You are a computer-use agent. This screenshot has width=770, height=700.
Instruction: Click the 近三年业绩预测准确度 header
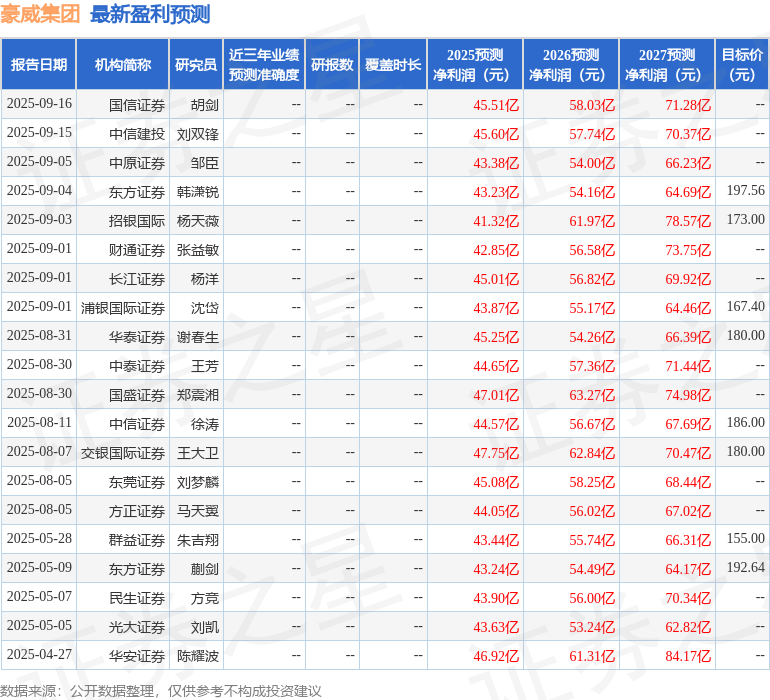pyautogui.click(x=264, y=64)
